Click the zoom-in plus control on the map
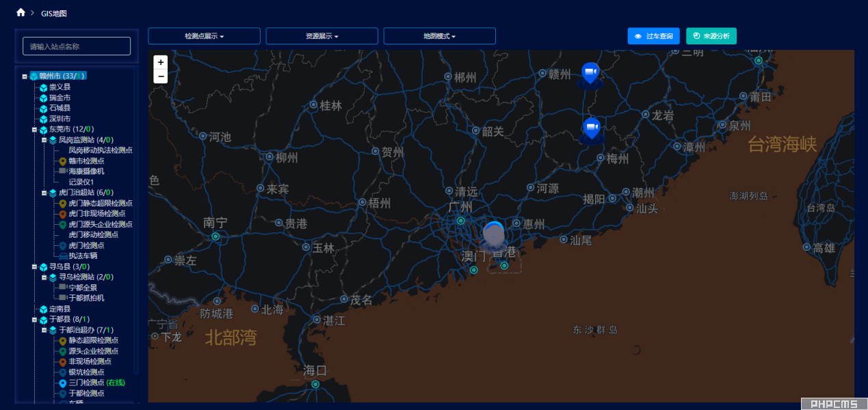 [160, 62]
